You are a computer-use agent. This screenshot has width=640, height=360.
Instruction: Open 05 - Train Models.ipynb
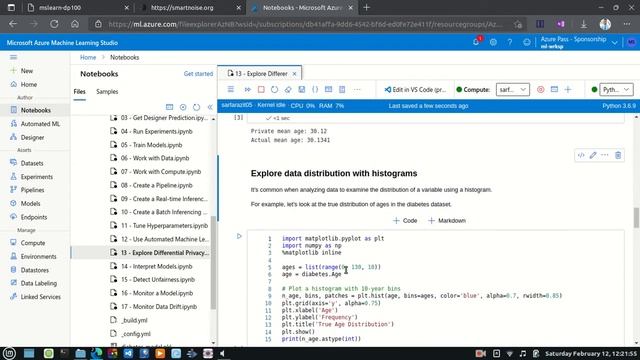(x=151, y=145)
